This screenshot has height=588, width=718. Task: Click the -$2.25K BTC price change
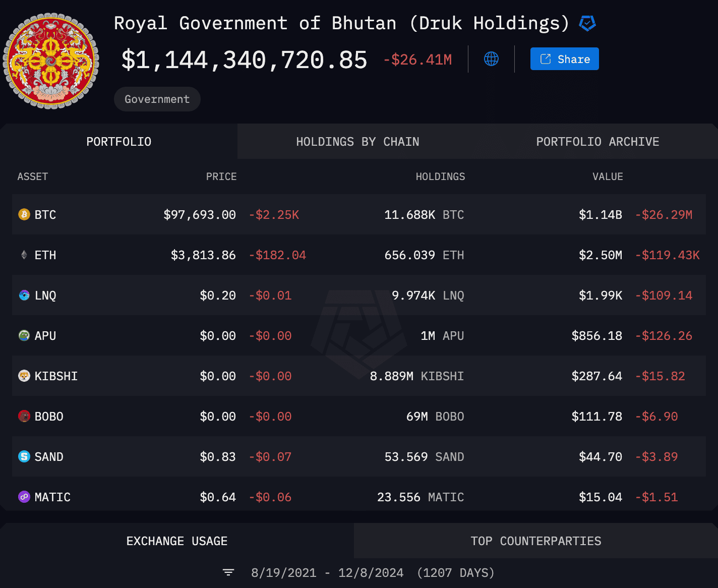274,215
